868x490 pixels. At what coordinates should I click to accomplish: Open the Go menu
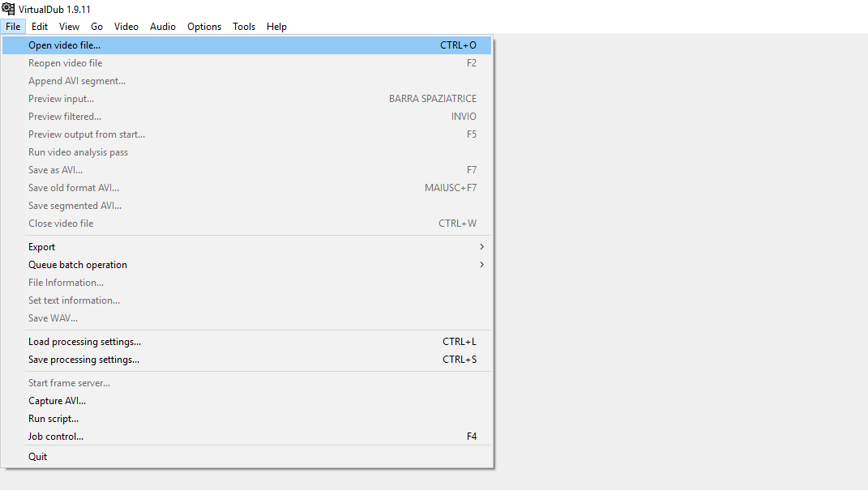pyautogui.click(x=97, y=27)
